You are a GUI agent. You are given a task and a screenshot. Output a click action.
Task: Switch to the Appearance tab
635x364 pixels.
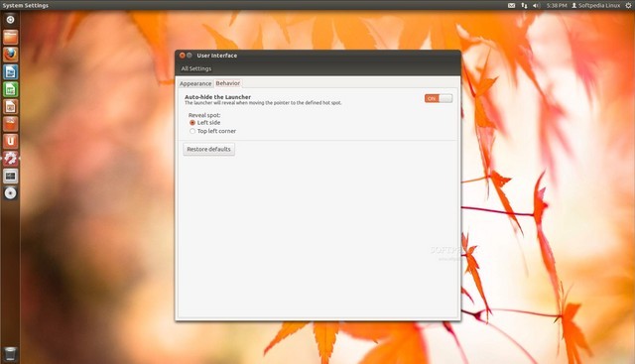coord(195,83)
